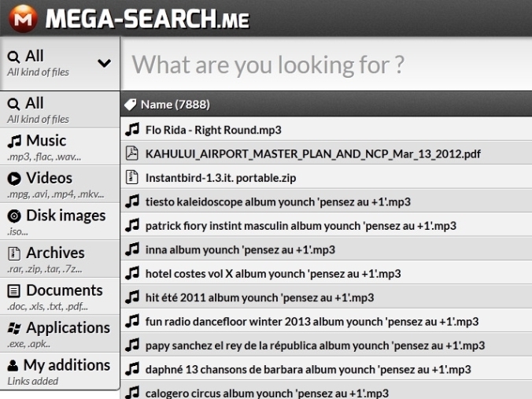Viewport: 532px width, 399px height.
Task: Select the Archives category
Action: click(x=60, y=259)
